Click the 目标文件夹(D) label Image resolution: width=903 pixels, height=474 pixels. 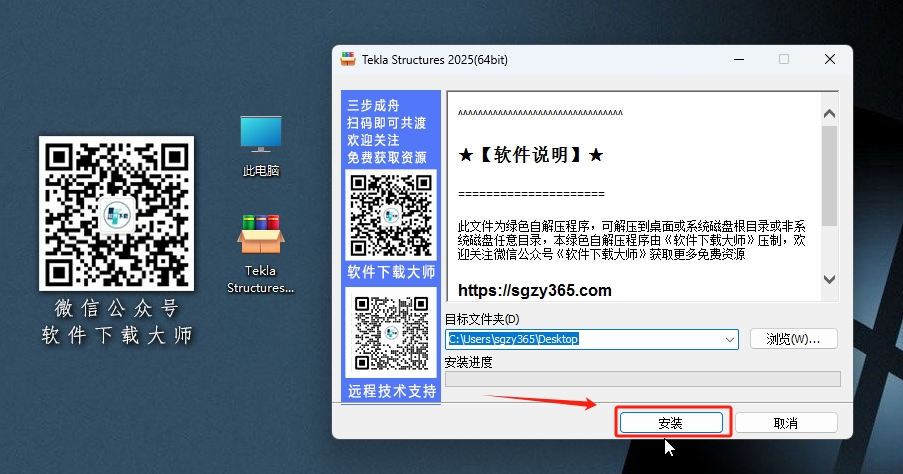[482, 319]
